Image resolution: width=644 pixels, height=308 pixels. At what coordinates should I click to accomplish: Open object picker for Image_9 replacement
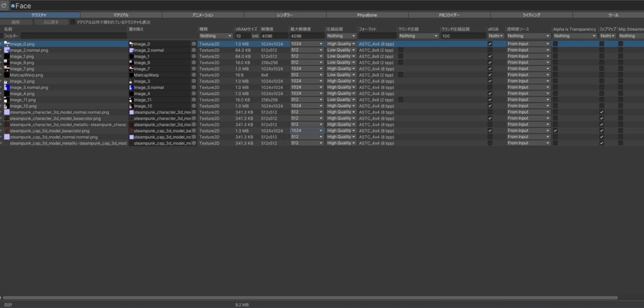click(x=194, y=62)
